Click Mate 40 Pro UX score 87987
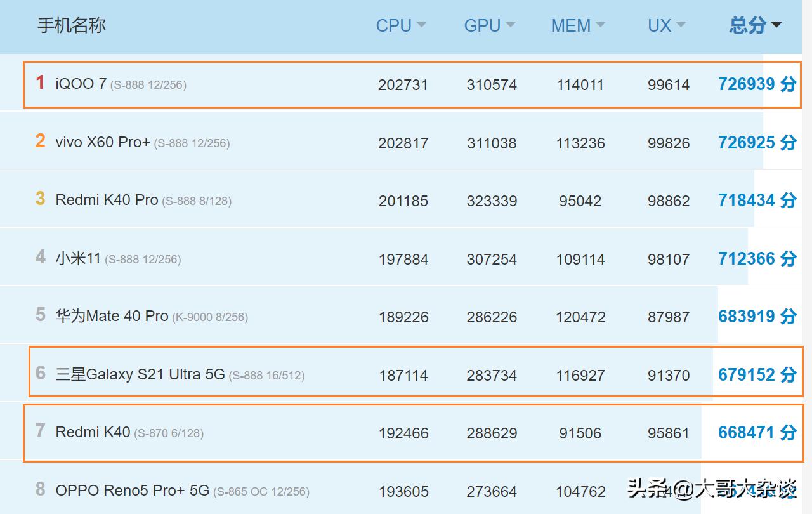812x514 pixels. coord(669,317)
